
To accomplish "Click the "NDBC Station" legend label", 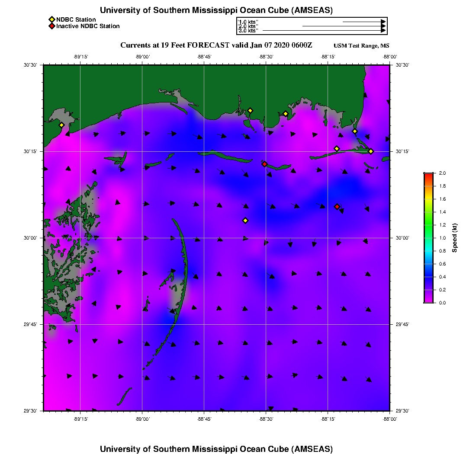I will tap(76, 19).
